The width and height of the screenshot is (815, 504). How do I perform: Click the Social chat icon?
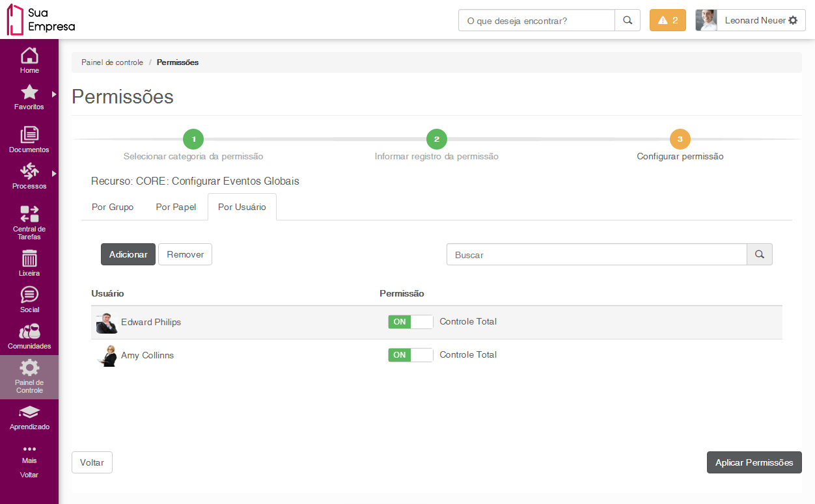[29, 295]
